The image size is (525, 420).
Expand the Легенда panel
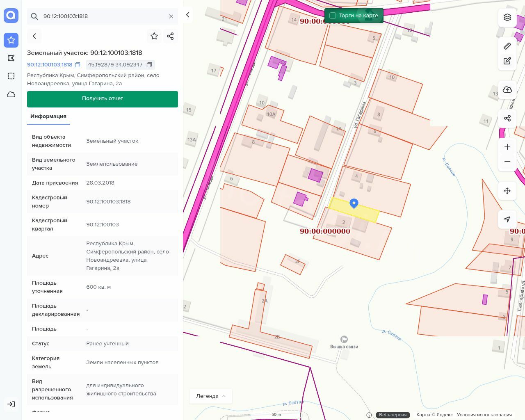pos(211,396)
